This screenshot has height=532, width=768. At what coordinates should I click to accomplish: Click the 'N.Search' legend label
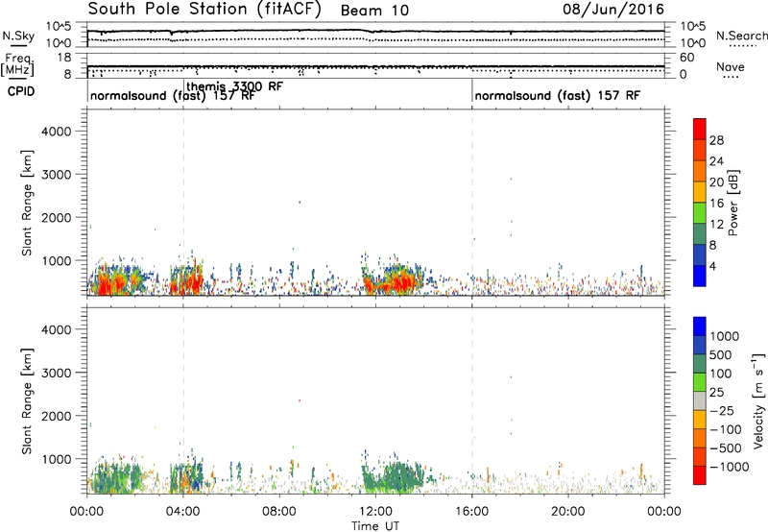[x=741, y=36]
